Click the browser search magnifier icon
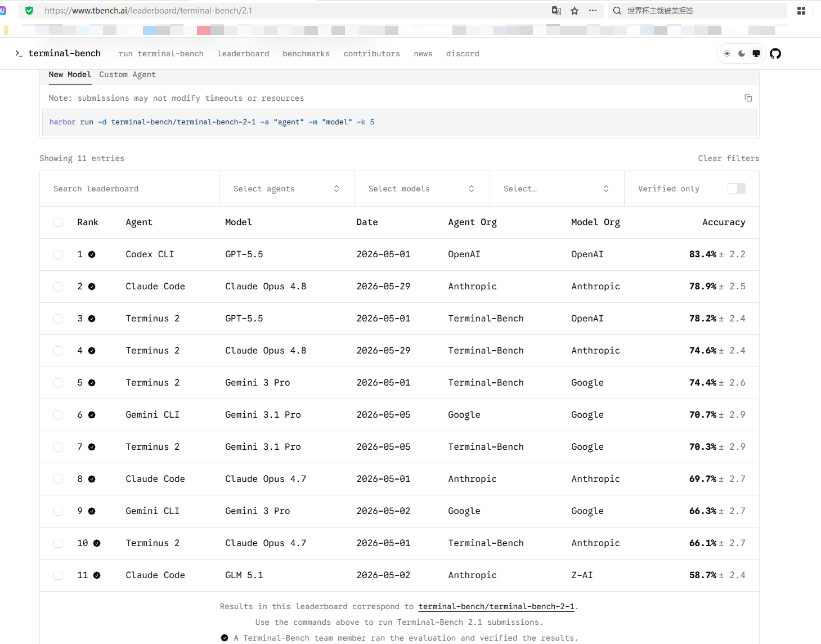The height and width of the screenshot is (644, 821). (x=617, y=11)
